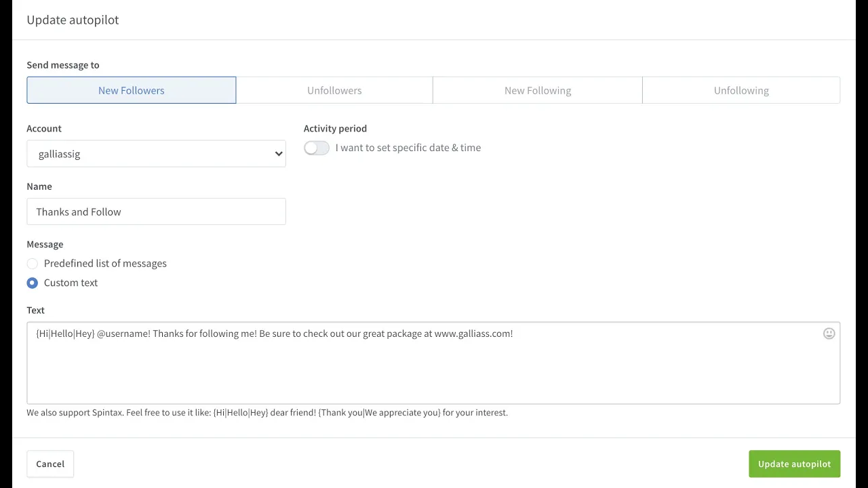
Task: Choose the New Following tab
Action: coord(537,90)
